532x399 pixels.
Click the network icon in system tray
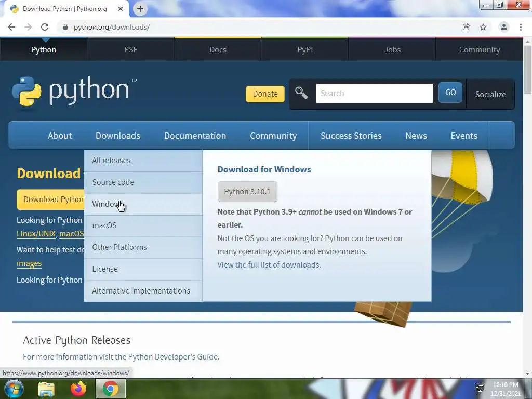point(480,389)
